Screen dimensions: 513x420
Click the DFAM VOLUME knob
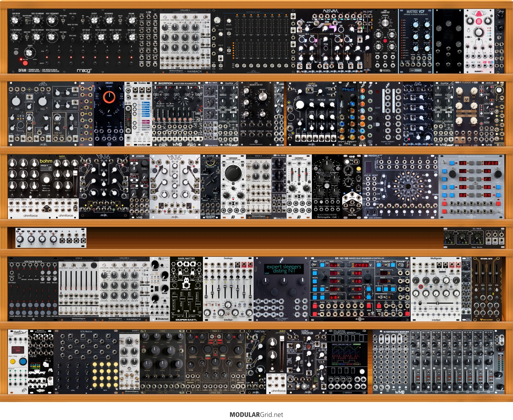[131, 21]
